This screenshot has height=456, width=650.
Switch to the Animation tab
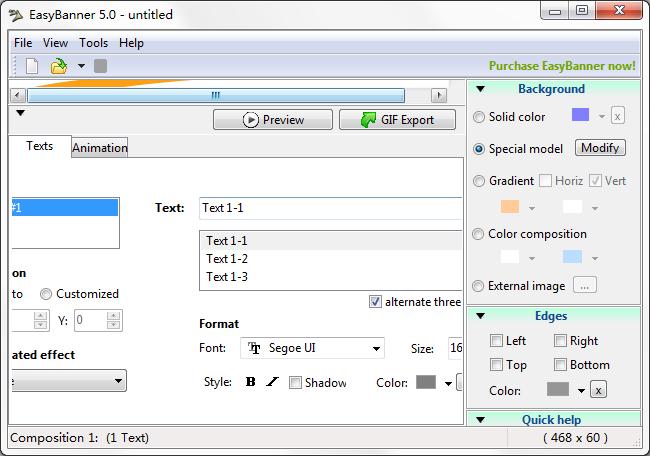coord(100,148)
